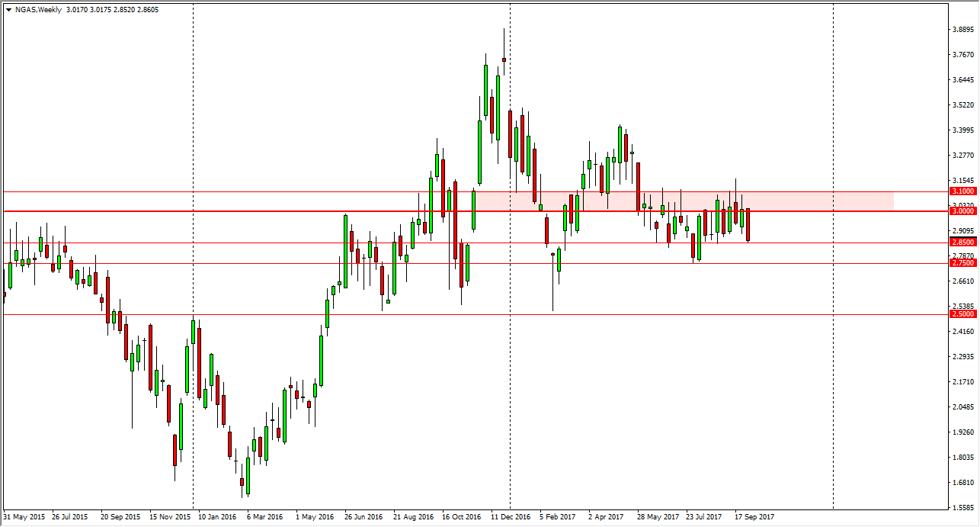Click the 2.8500 red price label
This screenshot has width=980, height=527.
pos(962,243)
